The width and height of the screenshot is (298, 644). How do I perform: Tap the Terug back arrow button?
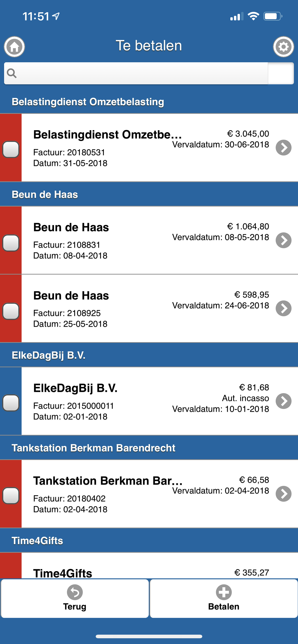75,598
